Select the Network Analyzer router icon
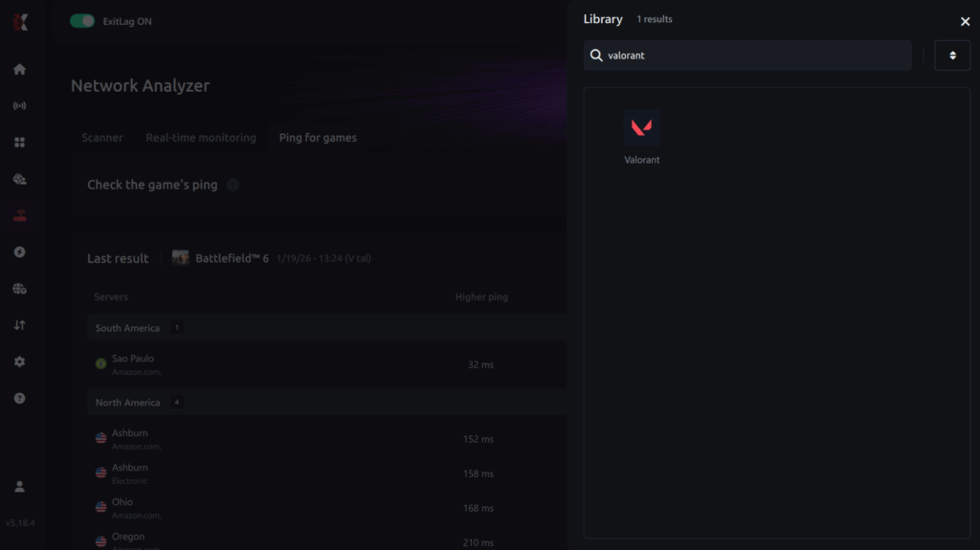Viewport: 980px width, 550px height. click(x=19, y=215)
